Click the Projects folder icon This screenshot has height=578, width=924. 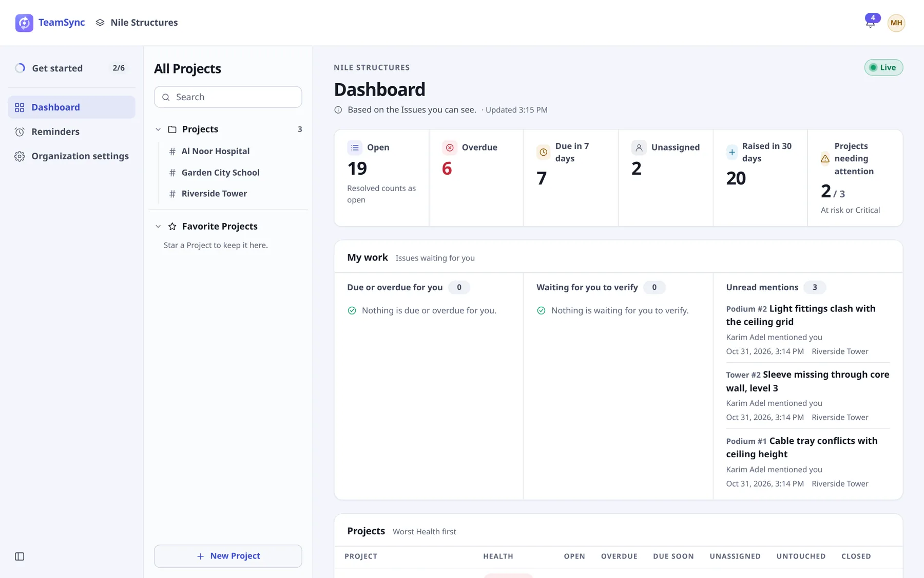[x=172, y=129]
